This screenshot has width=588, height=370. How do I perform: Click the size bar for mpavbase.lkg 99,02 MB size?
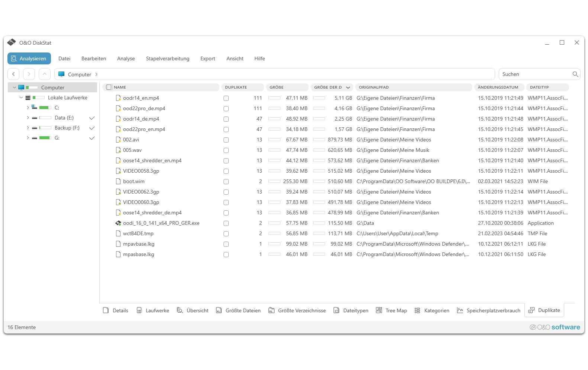pyautogui.click(x=274, y=244)
